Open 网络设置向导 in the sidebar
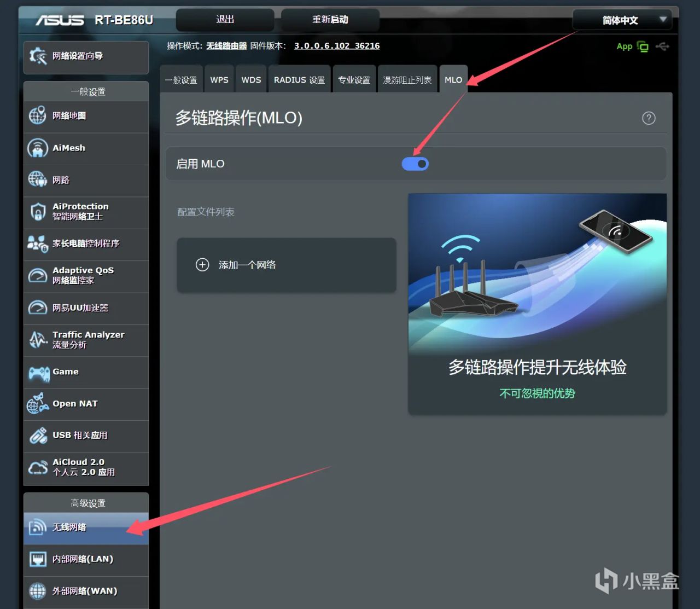The height and width of the screenshot is (609, 700). 86,57
